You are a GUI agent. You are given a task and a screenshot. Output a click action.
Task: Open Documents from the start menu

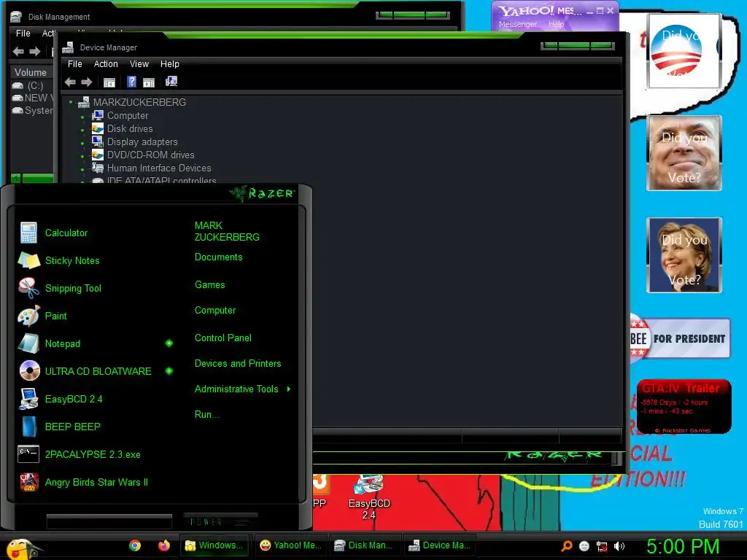pyautogui.click(x=218, y=257)
